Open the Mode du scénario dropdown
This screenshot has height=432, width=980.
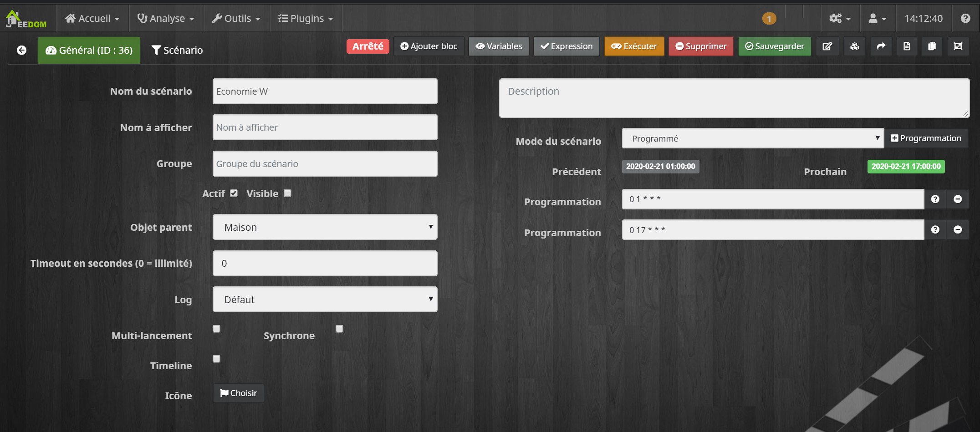753,138
